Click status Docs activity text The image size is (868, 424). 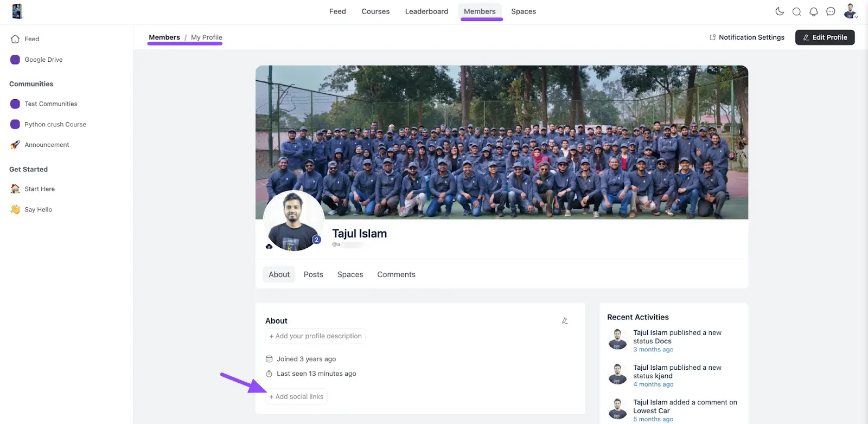pyautogui.click(x=678, y=337)
